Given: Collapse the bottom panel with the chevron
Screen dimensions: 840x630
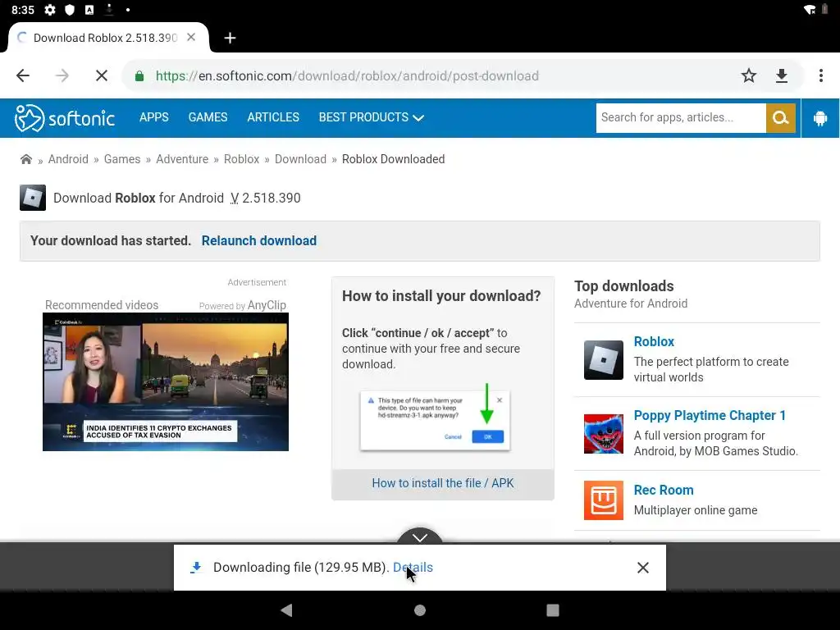Looking at the screenshot, I should coord(420,537).
